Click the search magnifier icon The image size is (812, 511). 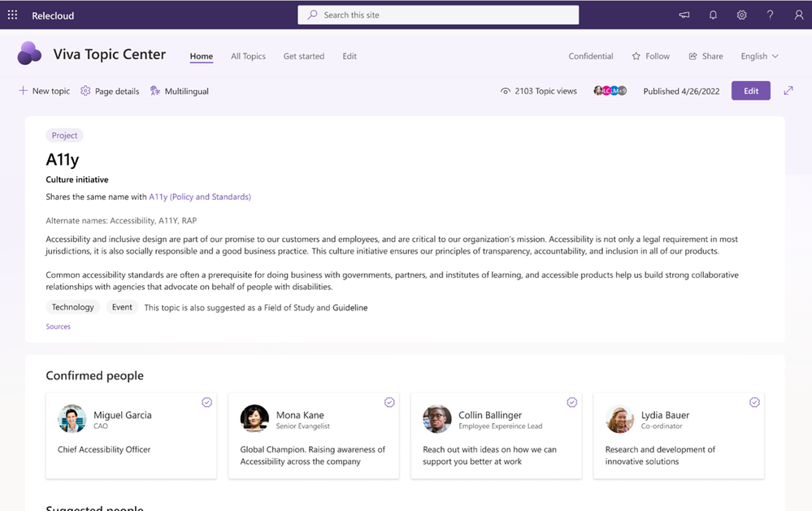click(312, 15)
